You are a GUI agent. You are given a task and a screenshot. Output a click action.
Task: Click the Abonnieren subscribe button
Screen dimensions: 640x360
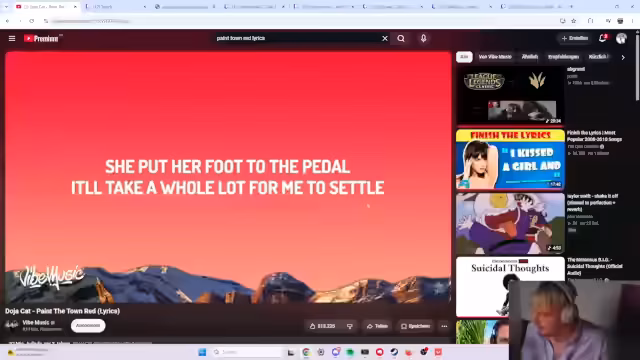(x=88, y=326)
